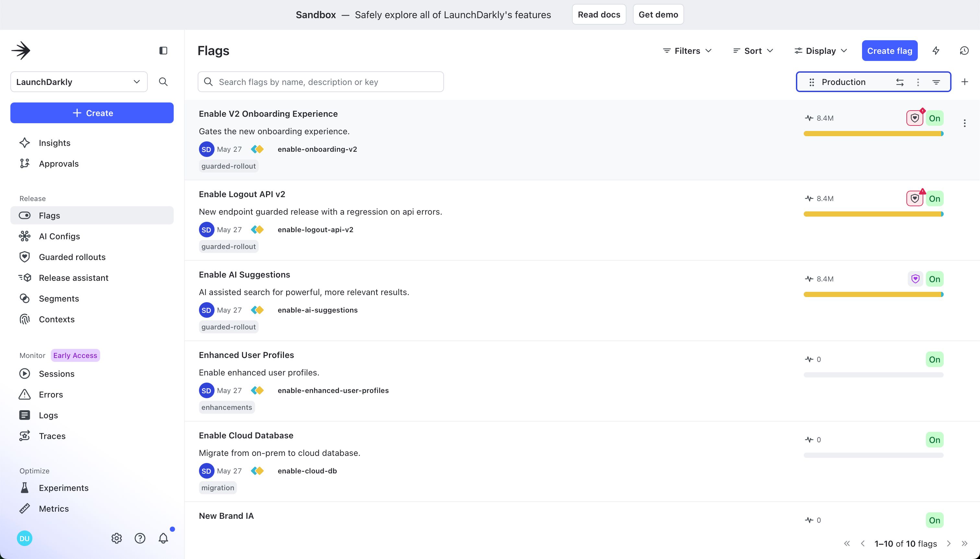Click the sidebar search magnifier icon

(x=163, y=82)
